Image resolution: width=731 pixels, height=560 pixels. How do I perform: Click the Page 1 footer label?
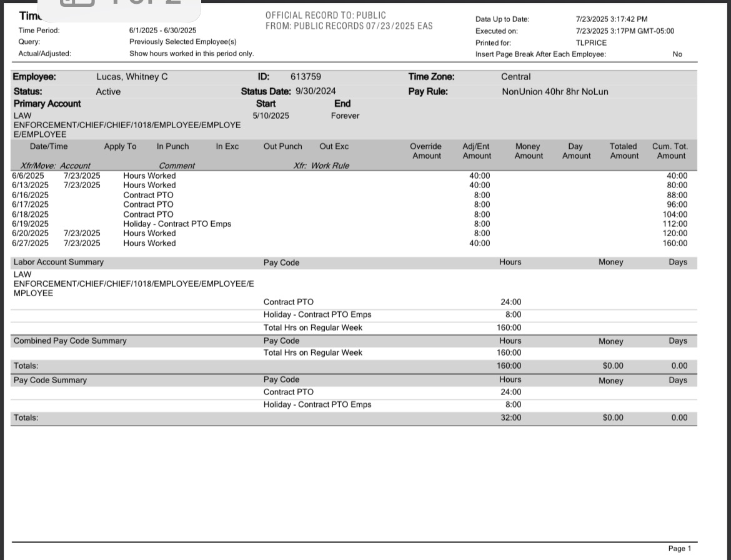pos(679,548)
